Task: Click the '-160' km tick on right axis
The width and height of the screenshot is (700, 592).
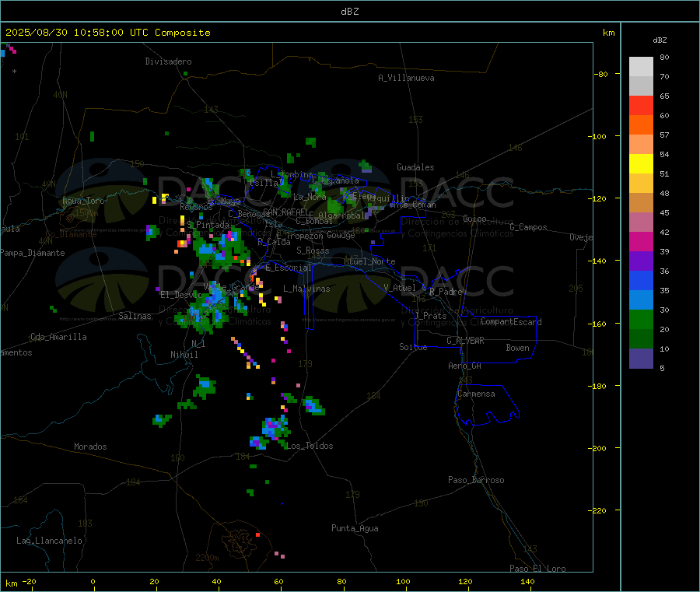Action: click(599, 324)
